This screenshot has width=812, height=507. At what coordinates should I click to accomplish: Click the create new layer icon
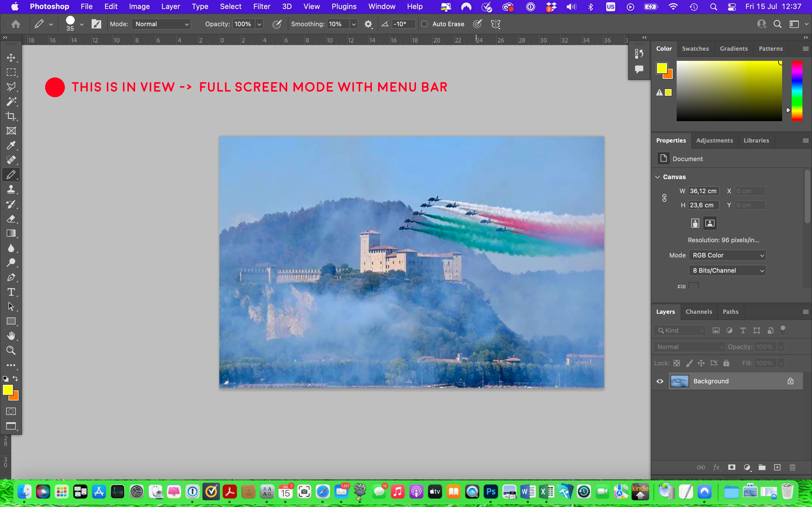(777, 468)
